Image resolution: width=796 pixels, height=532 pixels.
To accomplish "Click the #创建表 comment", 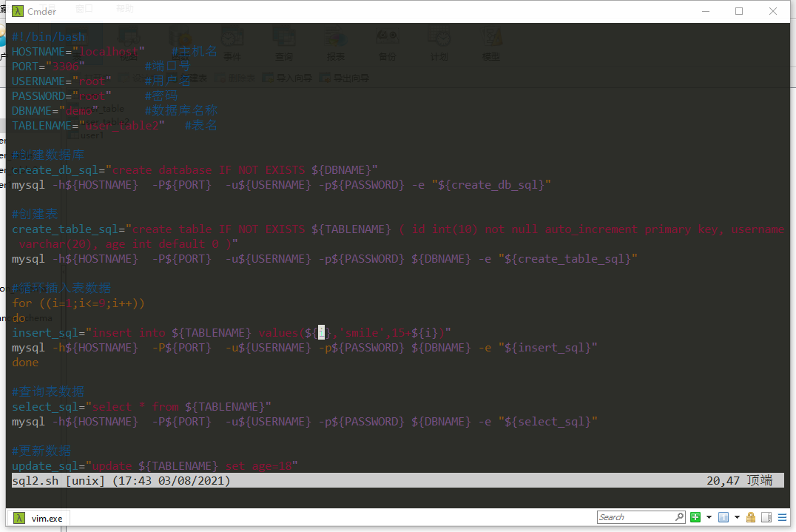I will (x=35, y=215).
